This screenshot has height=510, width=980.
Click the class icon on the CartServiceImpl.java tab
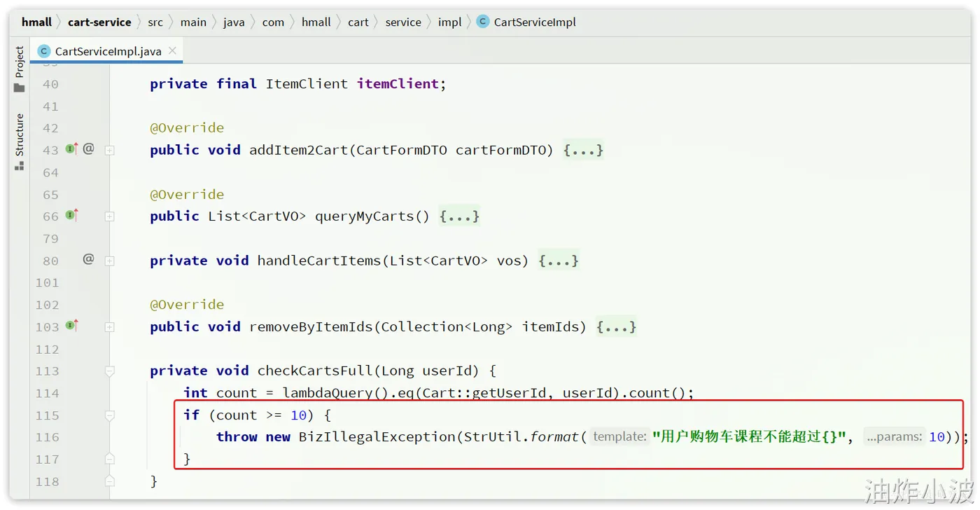44,51
